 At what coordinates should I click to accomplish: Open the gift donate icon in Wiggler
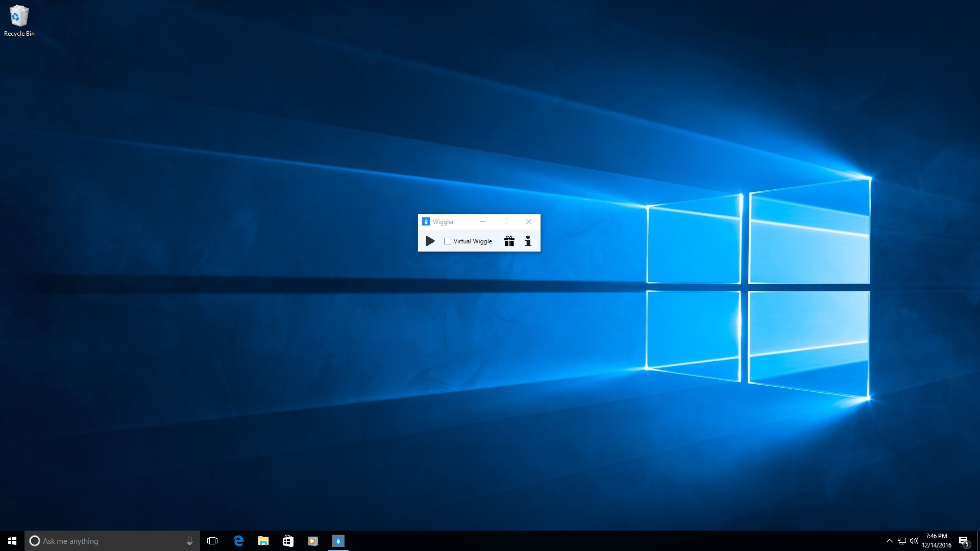click(509, 241)
